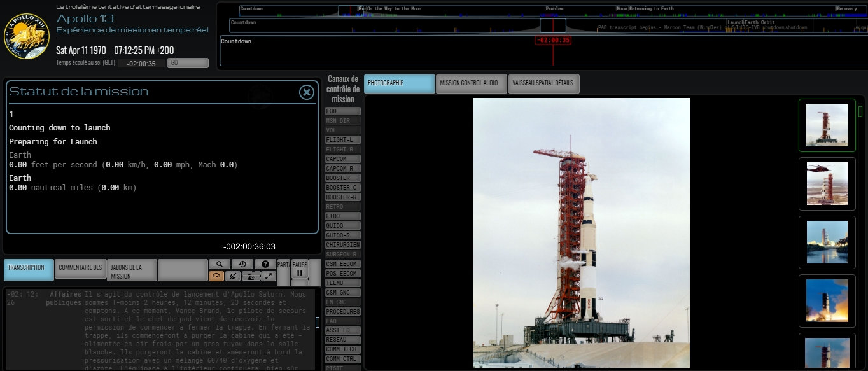The width and height of the screenshot is (868, 371).
Task: Enable the FIDO mission control channel
Action: pos(342,216)
